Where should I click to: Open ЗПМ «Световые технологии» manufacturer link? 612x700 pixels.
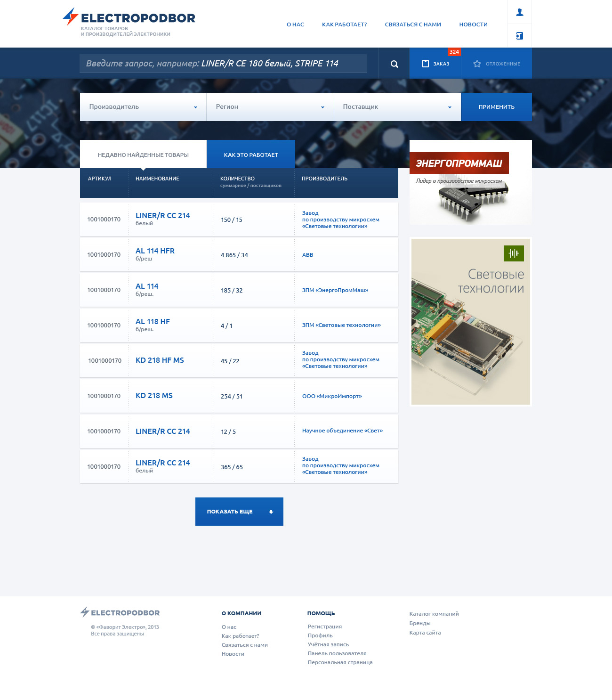click(341, 325)
